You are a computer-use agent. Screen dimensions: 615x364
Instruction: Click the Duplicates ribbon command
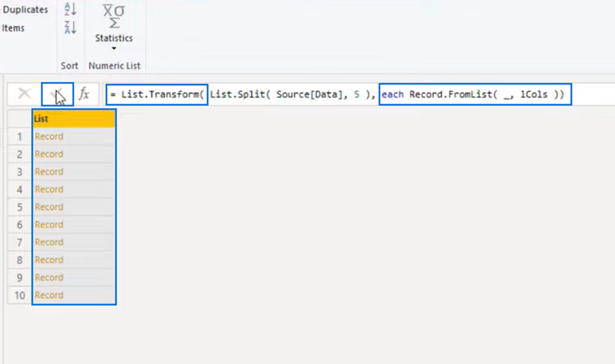click(x=25, y=10)
